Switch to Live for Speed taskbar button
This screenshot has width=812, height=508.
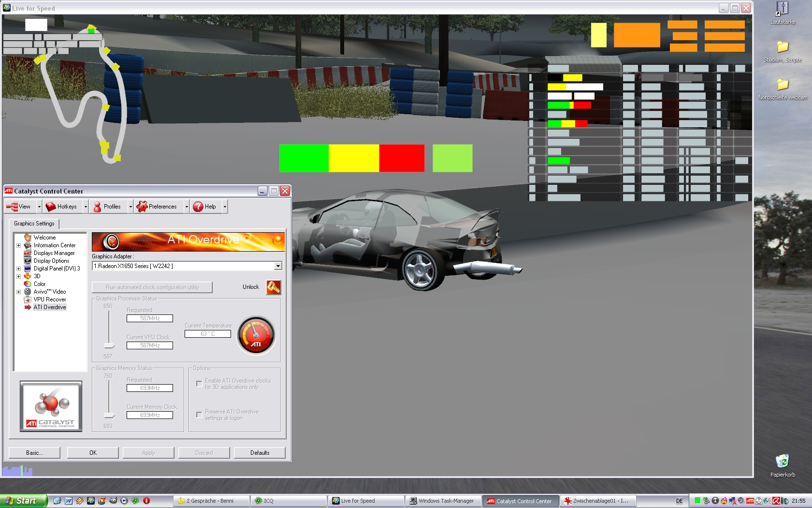(366, 501)
